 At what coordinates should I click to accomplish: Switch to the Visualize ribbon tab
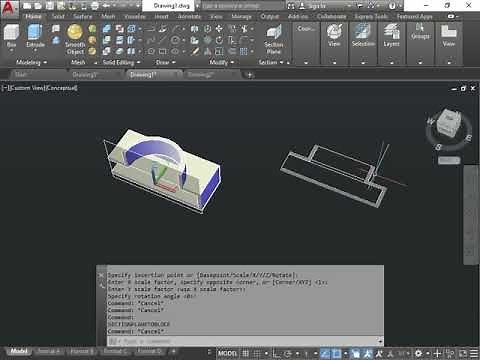tap(135, 16)
